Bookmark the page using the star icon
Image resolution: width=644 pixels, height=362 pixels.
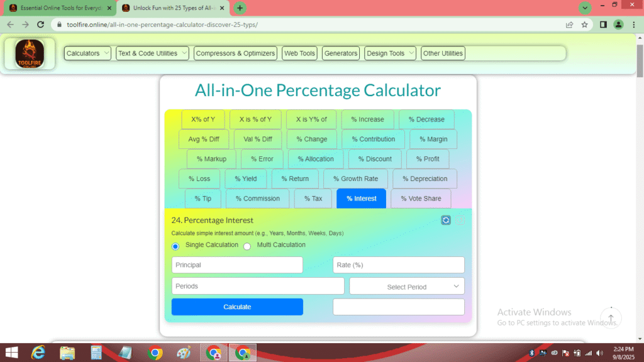[586, 25]
